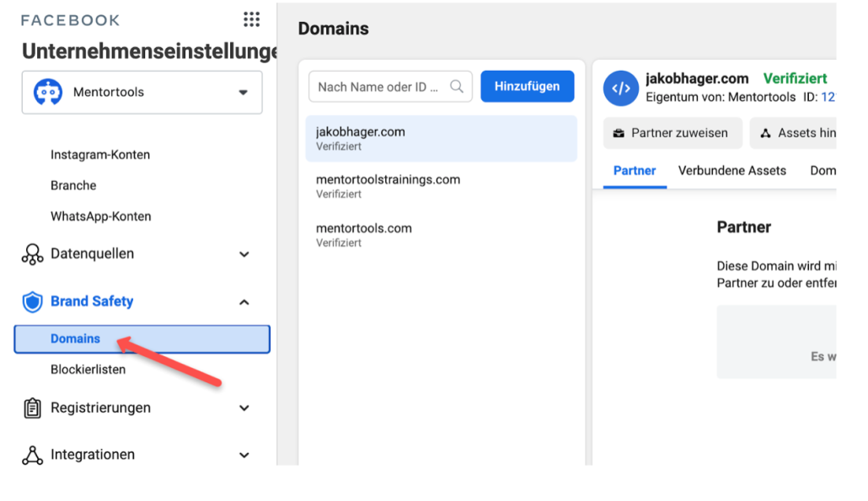This screenshot has width=868, height=501.
Task: Click the Integrationen label in sidebar
Action: [93, 455]
